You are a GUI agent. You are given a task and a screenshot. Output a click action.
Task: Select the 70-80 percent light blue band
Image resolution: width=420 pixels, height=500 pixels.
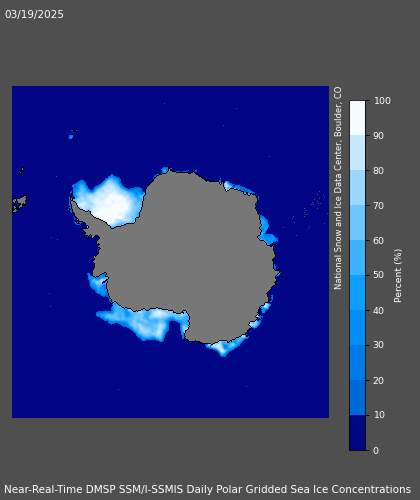tap(357, 187)
